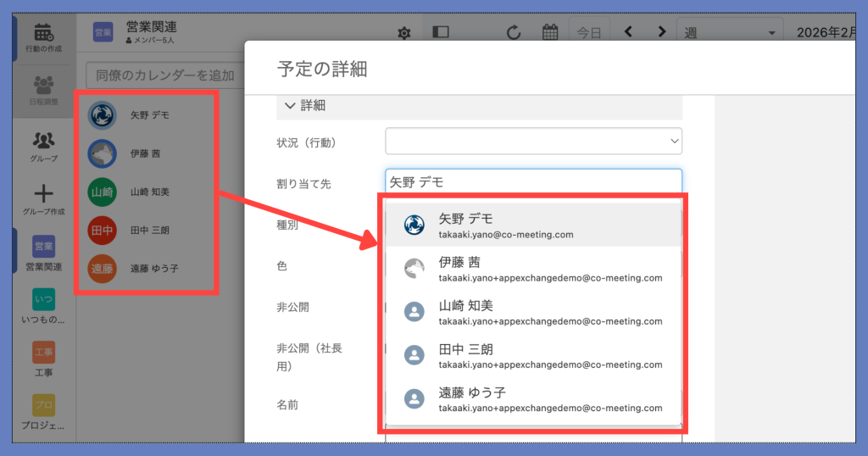Click the 割り当て先 input field
868x456 pixels.
coord(533,181)
